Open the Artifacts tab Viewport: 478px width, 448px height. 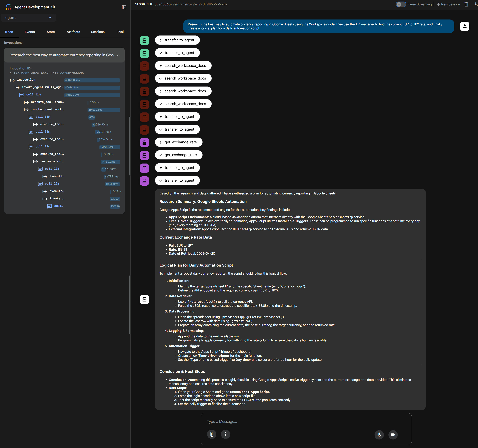[x=73, y=32]
